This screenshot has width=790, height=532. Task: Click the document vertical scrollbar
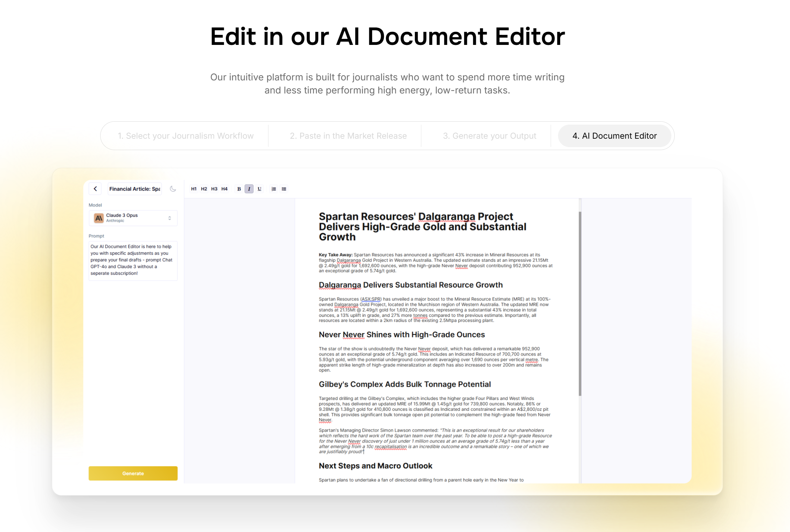pyautogui.click(x=580, y=304)
